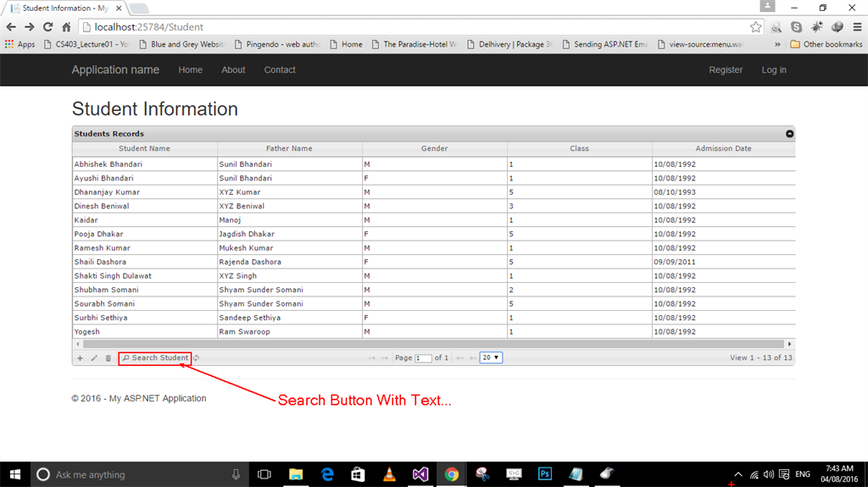Select the Dinesh Beniwal row
The width and height of the screenshot is (868, 487).
tap(433, 206)
